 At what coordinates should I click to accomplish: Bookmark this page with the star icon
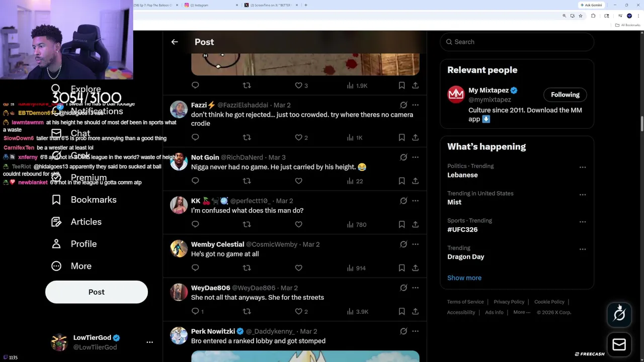tap(580, 16)
